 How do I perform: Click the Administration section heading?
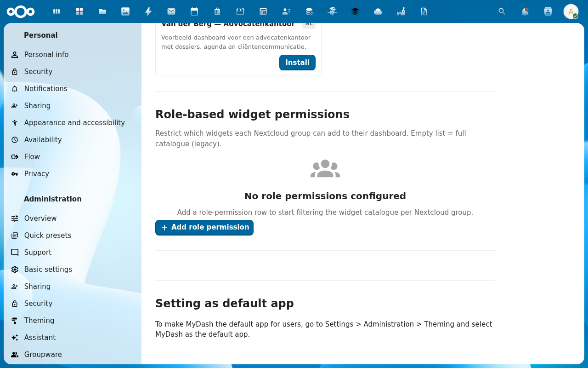[x=53, y=199]
